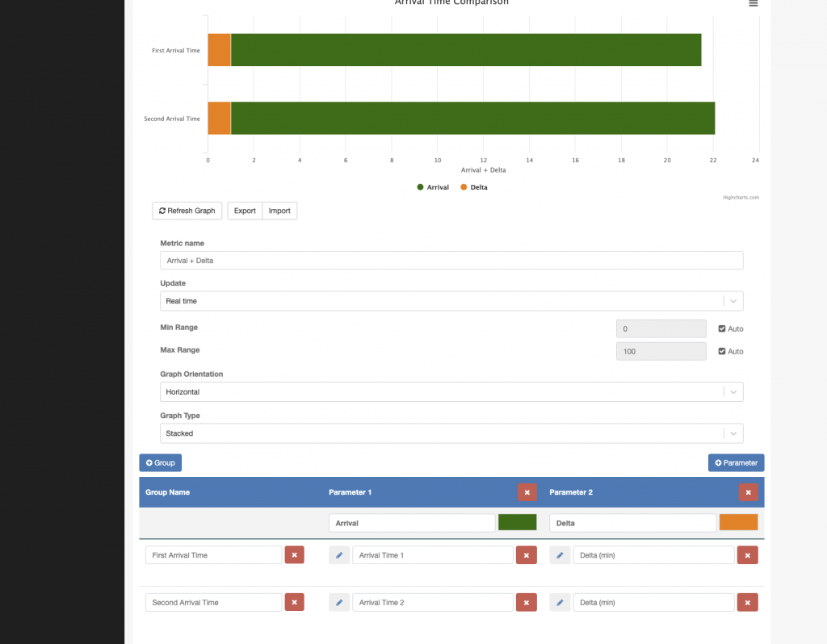Image resolution: width=827 pixels, height=644 pixels.
Task: Open the Graph Orientation dropdown
Action: point(451,391)
